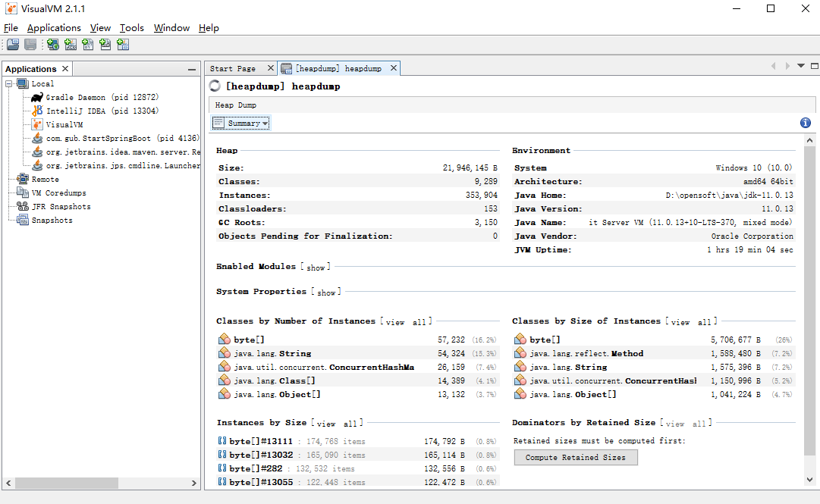Viewport: 820px width, 504px height.
Task: Click Compute Retained Sizes button
Action: point(575,457)
